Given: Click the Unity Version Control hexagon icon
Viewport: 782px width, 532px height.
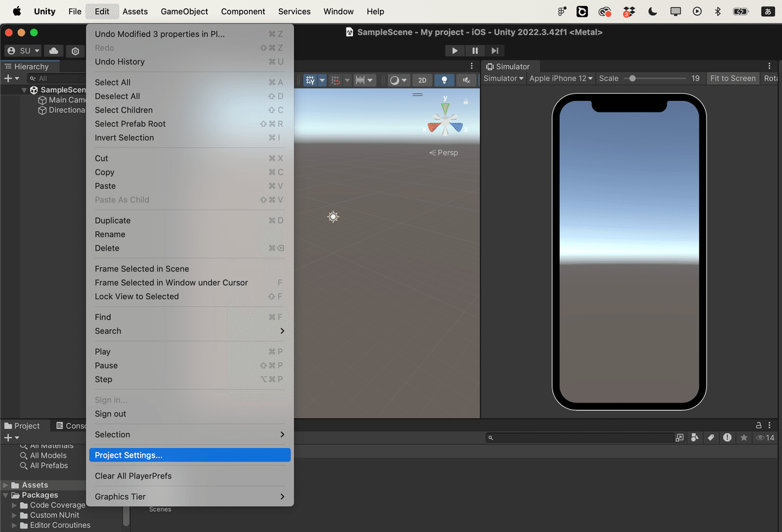Looking at the screenshot, I should (x=76, y=51).
